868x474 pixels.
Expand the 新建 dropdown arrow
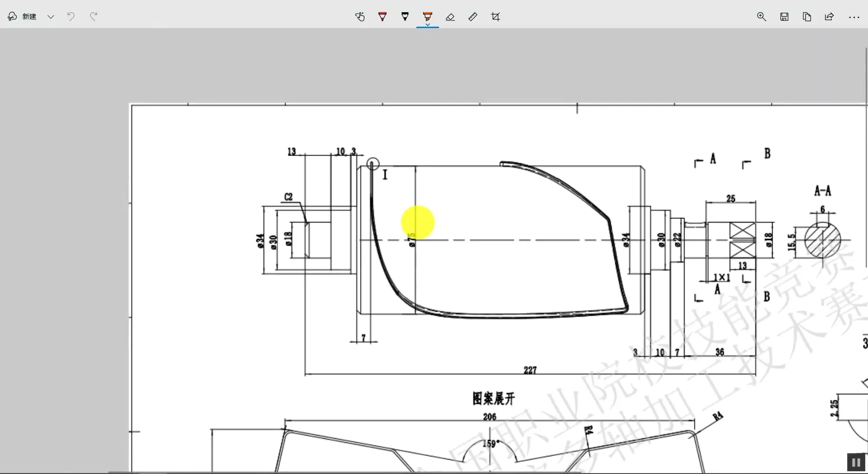[x=51, y=17]
